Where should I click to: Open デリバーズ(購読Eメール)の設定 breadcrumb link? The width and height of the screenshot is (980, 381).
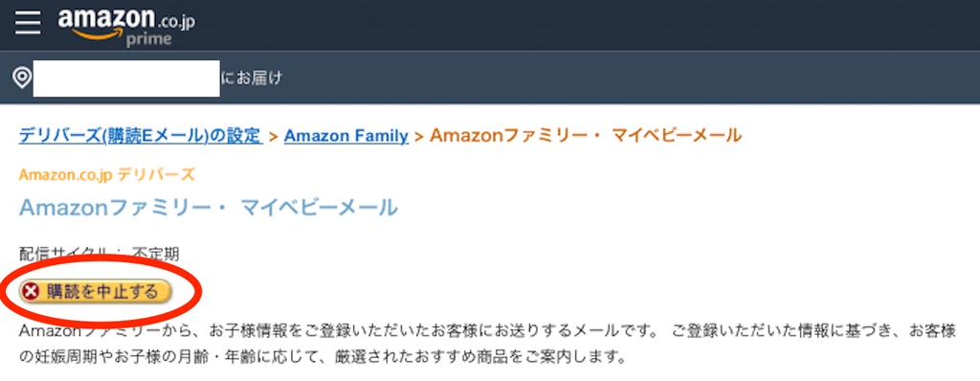coord(140,135)
